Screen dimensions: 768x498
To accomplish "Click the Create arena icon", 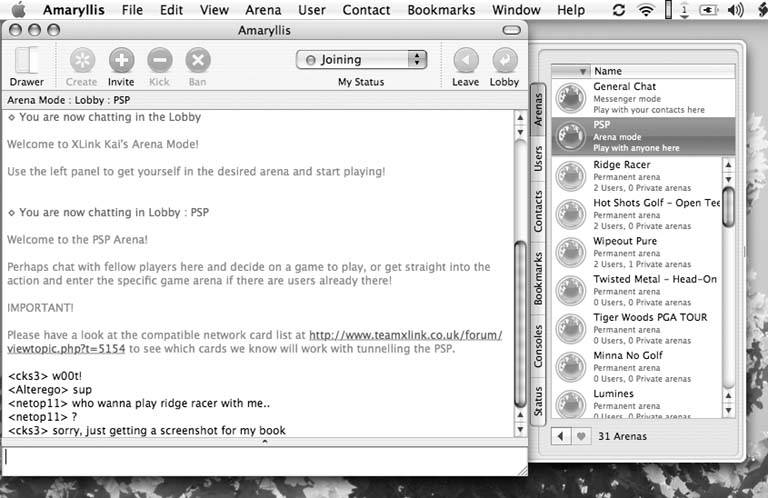I will tap(81, 60).
